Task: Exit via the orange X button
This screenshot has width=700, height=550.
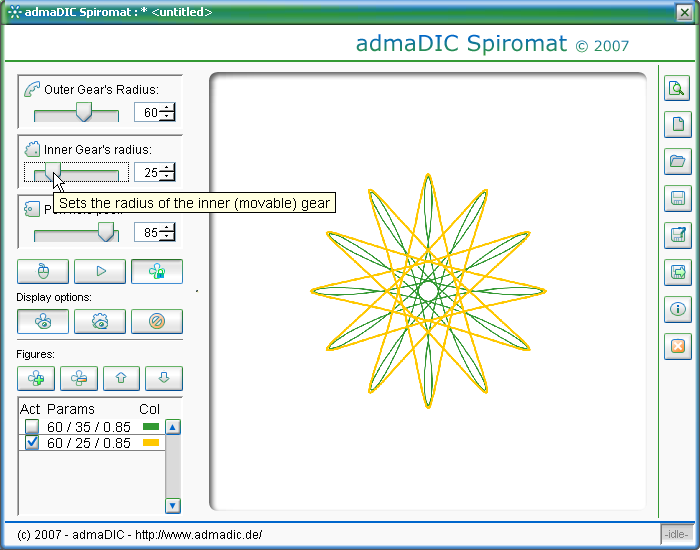Action: [677, 346]
